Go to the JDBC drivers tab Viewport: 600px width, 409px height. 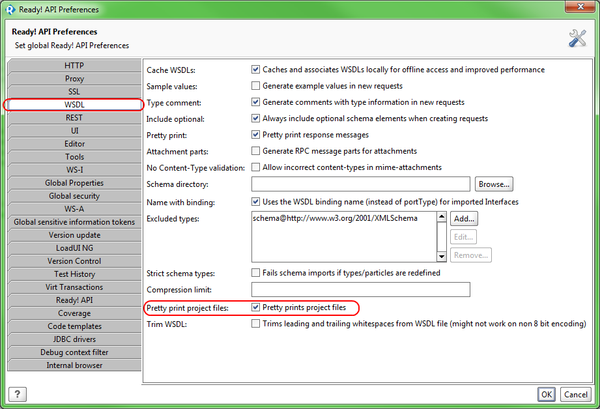(x=74, y=339)
